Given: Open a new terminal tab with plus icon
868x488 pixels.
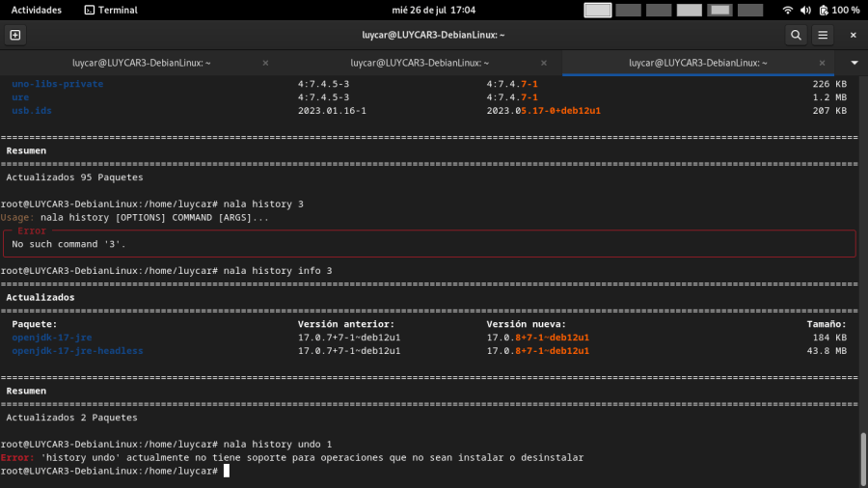Looking at the screenshot, I should click(x=14, y=35).
